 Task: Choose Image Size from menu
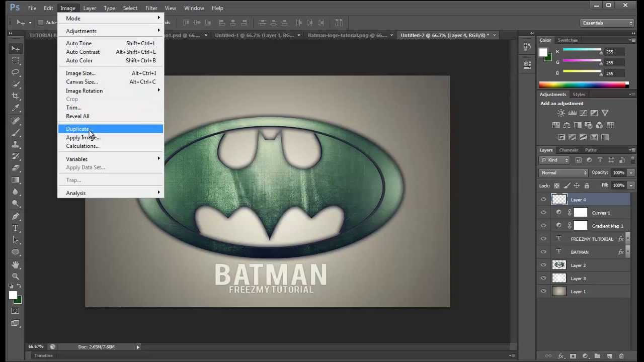[x=111, y=73]
